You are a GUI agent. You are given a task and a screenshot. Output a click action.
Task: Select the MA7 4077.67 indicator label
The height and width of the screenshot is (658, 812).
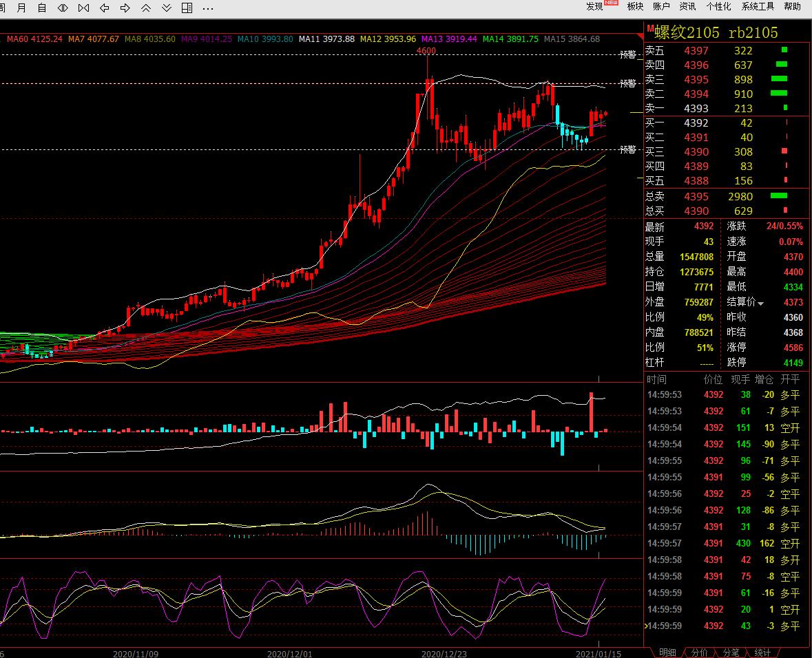point(93,39)
